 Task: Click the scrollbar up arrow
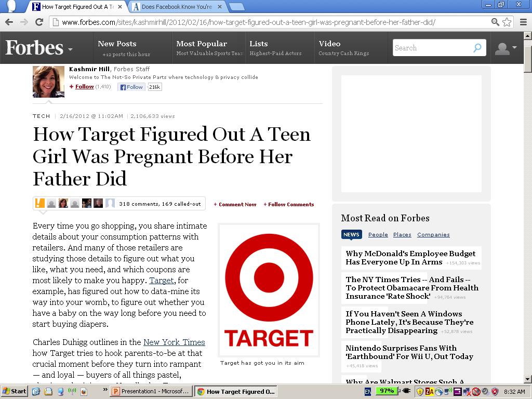pyautogui.click(x=528, y=35)
